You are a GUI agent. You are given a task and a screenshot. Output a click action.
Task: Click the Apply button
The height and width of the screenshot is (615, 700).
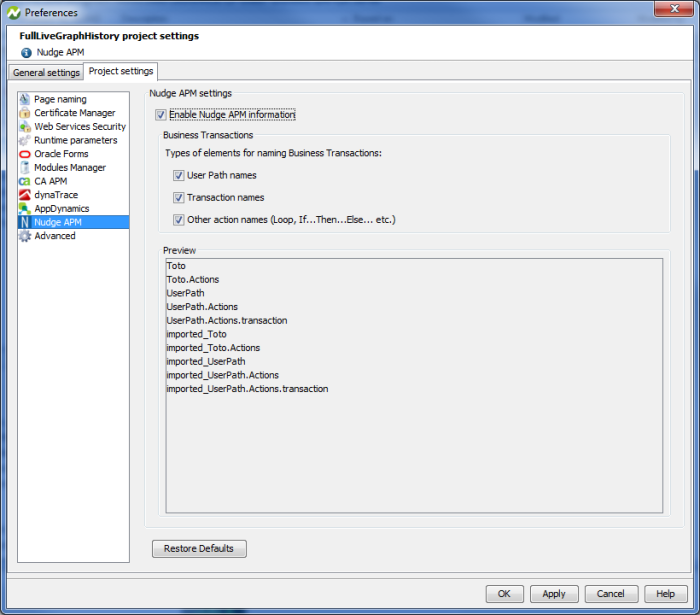pos(554,593)
